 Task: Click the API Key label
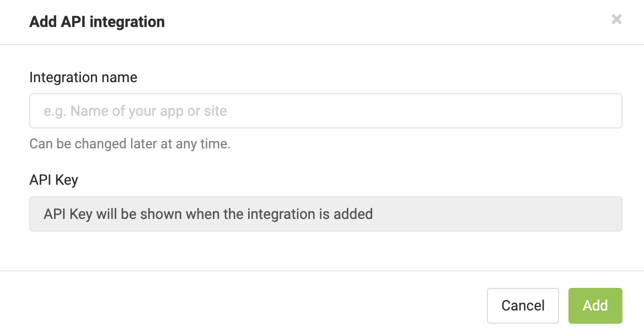[54, 180]
